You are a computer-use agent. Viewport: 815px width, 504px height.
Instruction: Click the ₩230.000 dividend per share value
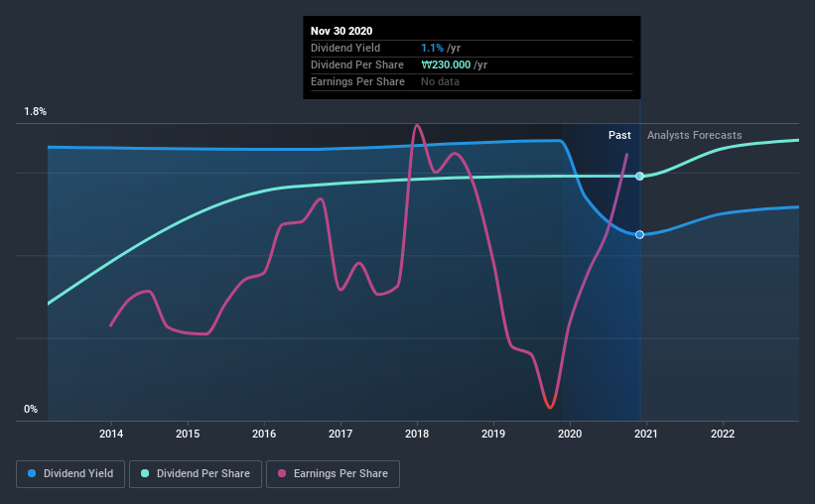point(446,64)
